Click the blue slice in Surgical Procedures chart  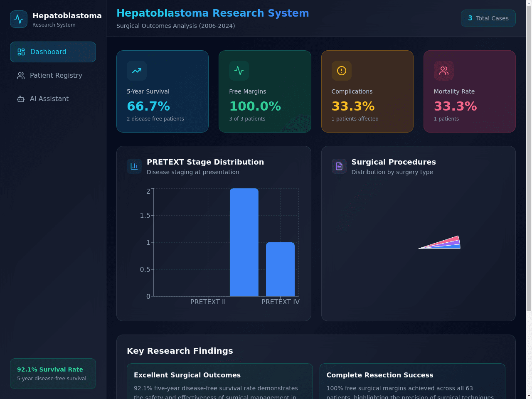coord(454,247)
